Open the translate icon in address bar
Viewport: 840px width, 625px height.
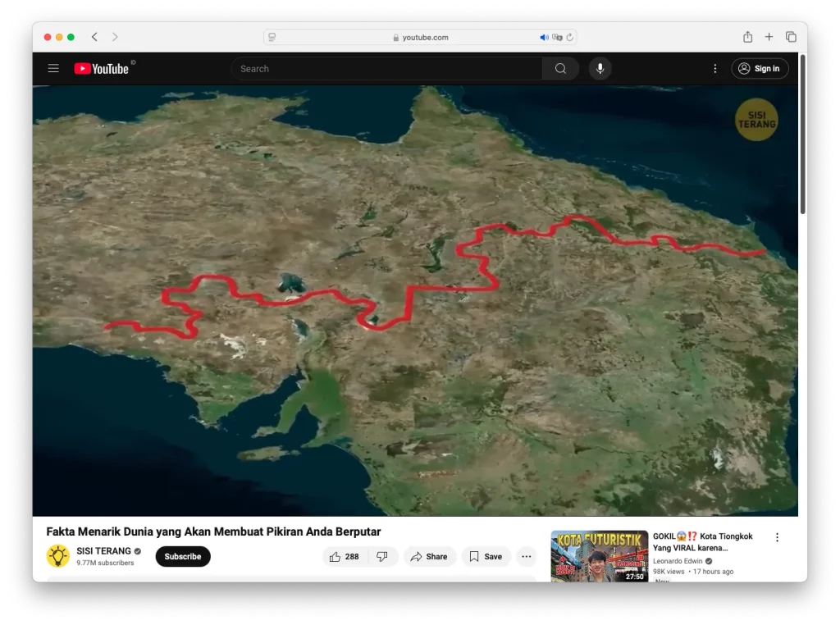point(557,37)
